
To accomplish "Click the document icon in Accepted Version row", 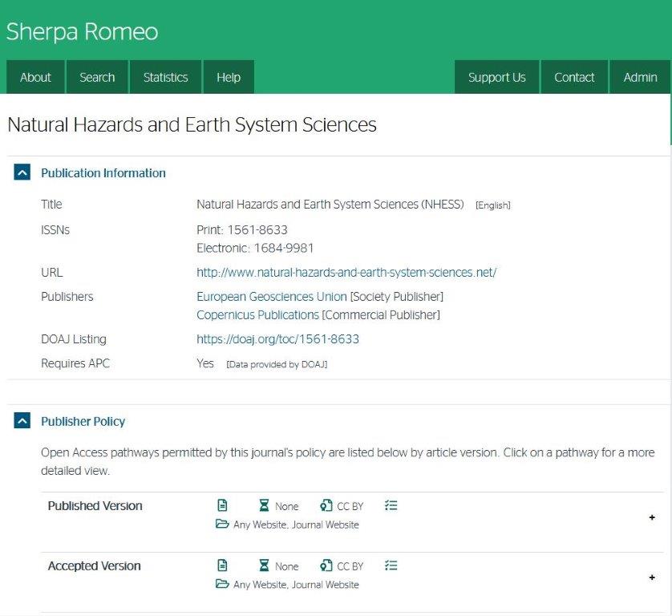I will (223, 565).
